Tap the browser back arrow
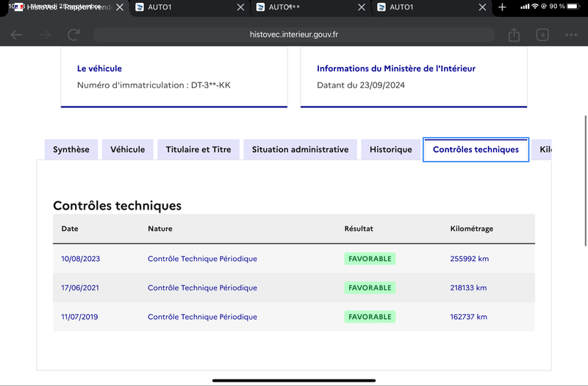 click(x=16, y=35)
